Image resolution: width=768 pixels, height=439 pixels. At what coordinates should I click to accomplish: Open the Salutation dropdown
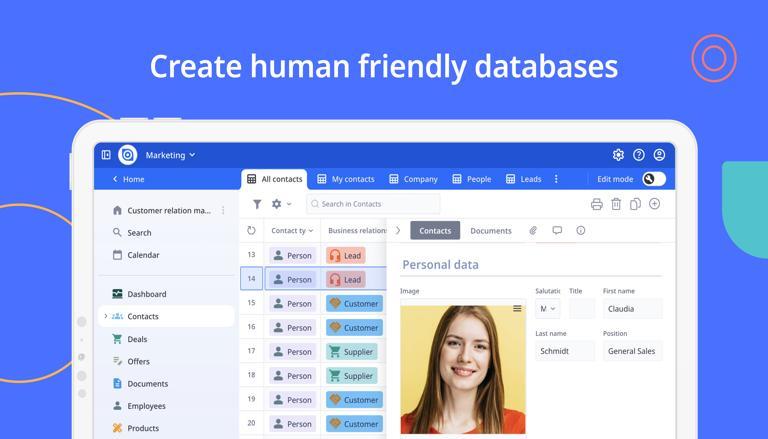[548, 309]
